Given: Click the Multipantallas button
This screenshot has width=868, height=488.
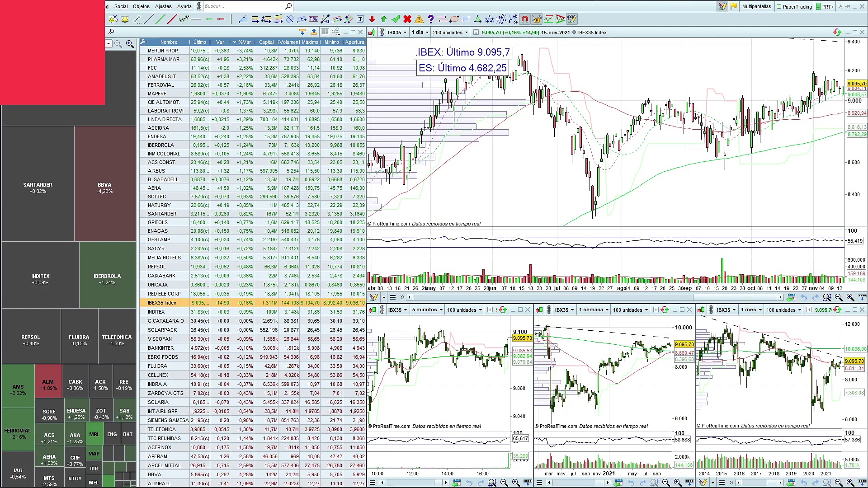Looking at the screenshot, I should [756, 6].
